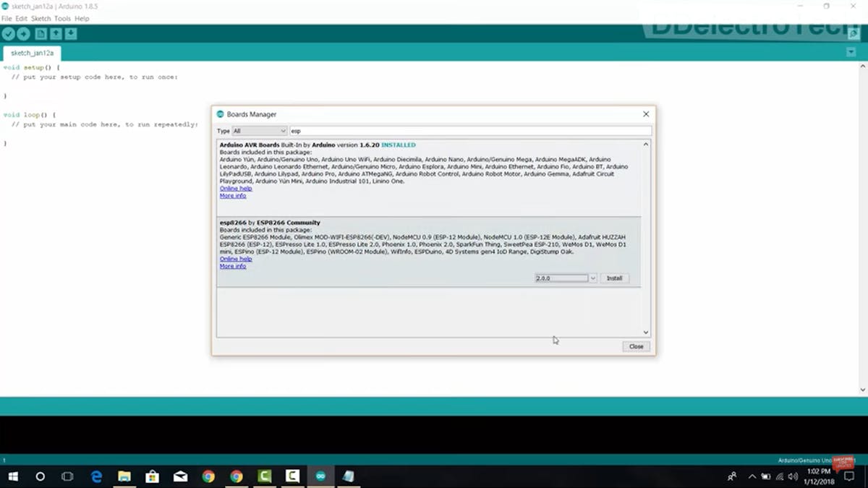Close Boards Manager with the X icon
This screenshot has height=488, width=868.
coord(646,114)
